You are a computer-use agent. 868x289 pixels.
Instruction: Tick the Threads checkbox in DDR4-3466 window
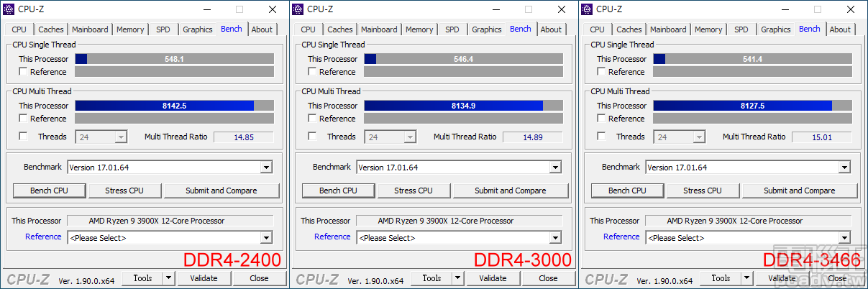pyautogui.click(x=601, y=137)
